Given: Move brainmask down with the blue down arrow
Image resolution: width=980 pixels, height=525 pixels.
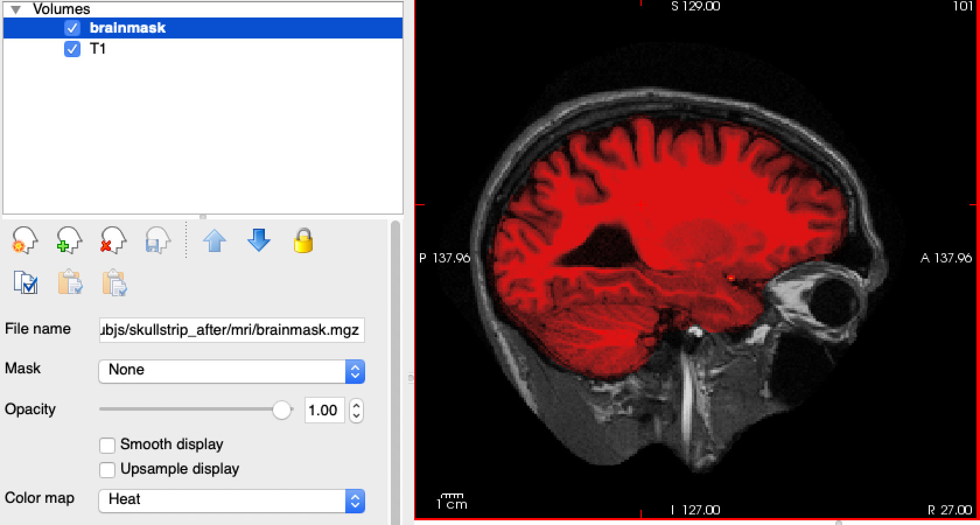Looking at the screenshot, I should tap(258, 241).
